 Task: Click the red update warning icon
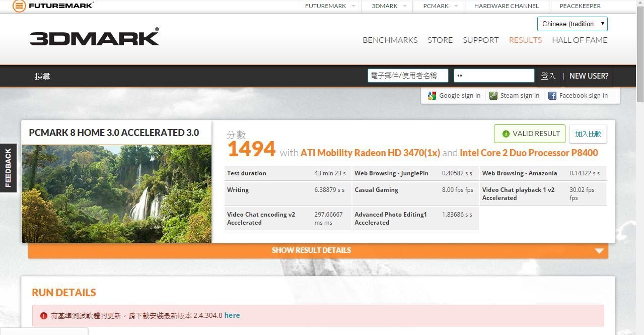point(43,316)
